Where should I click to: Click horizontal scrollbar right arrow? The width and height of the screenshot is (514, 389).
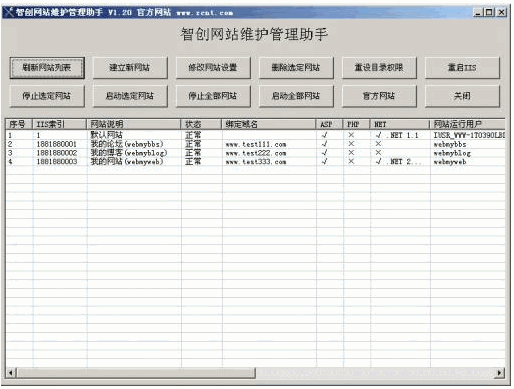point(500,372)
